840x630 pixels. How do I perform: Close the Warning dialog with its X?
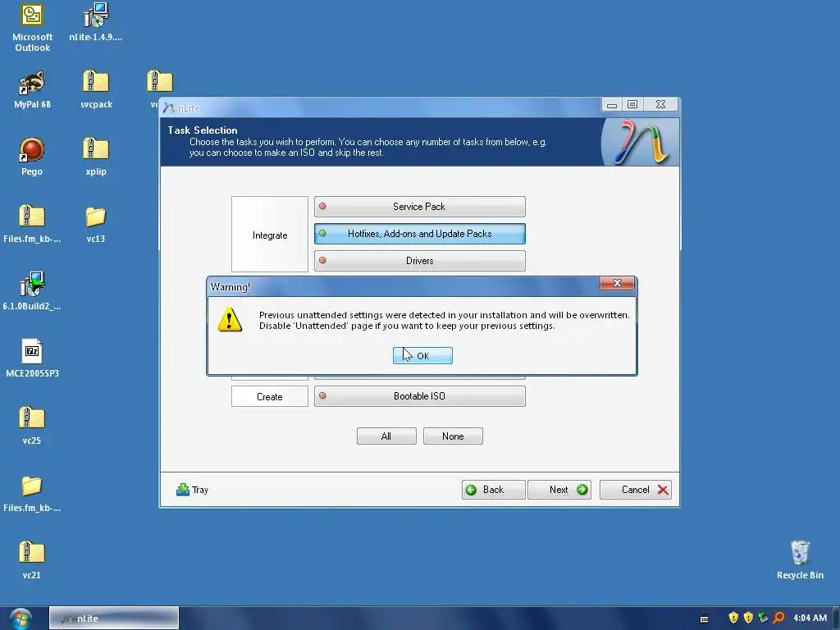coord(617,283)
